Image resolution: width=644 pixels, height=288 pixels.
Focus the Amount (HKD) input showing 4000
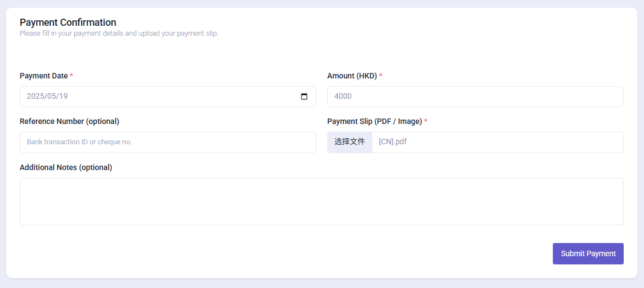coord(475,97)
